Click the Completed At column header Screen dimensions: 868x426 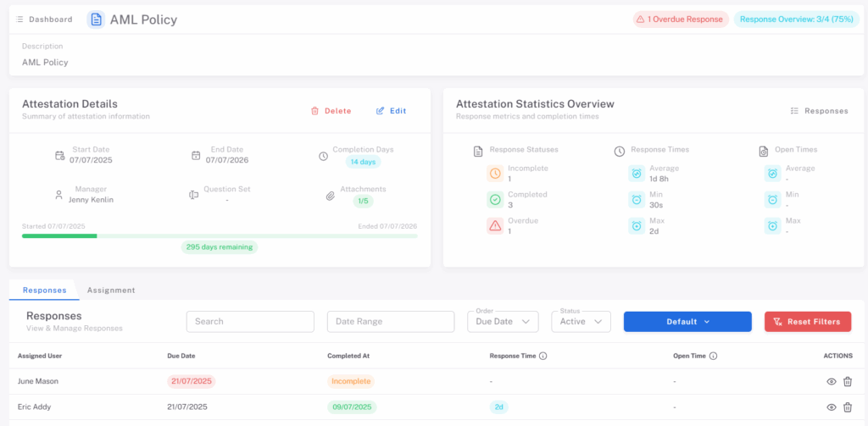348,357
